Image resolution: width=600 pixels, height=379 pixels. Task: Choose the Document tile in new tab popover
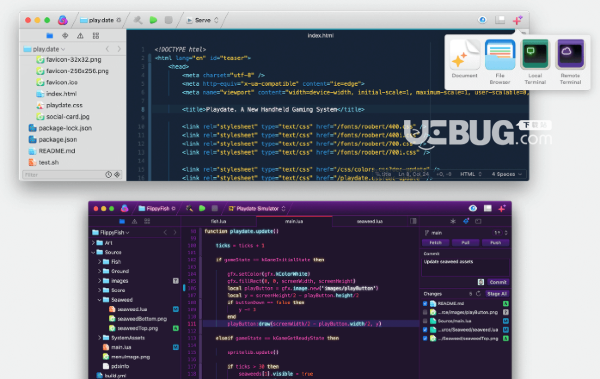click(x=465, y=59)
